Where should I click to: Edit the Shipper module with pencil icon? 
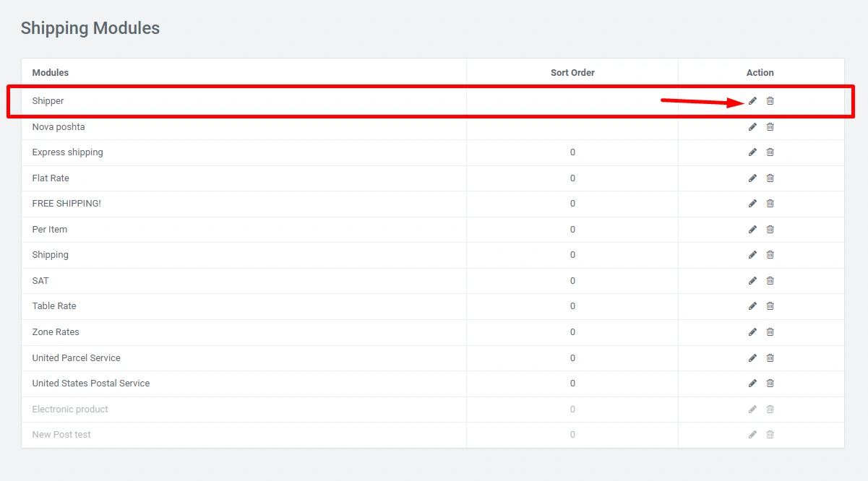point(752,101)
